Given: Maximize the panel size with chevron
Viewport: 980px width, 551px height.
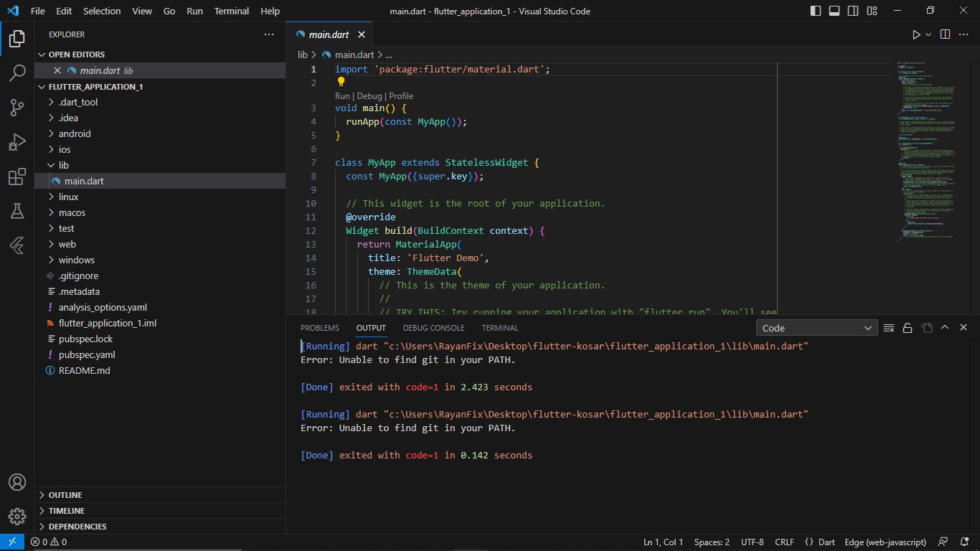Looking at the screenshot, I should click(x=945, y=328).
